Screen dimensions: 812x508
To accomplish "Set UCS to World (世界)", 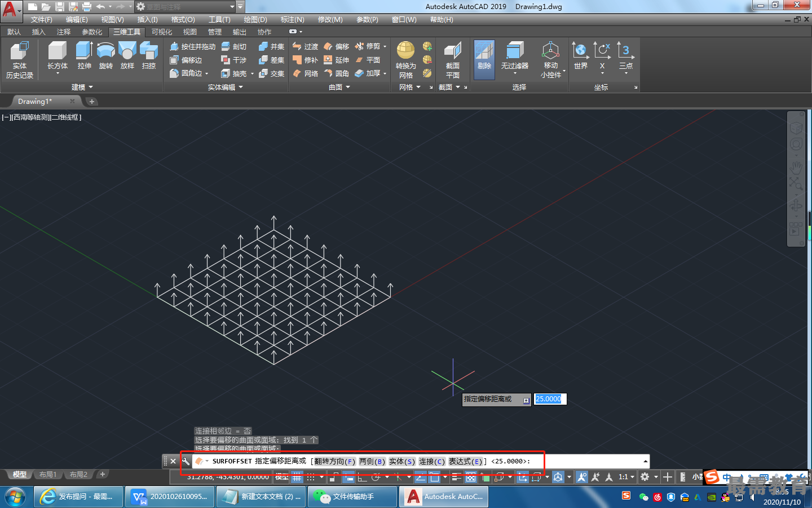I will 581,56.
